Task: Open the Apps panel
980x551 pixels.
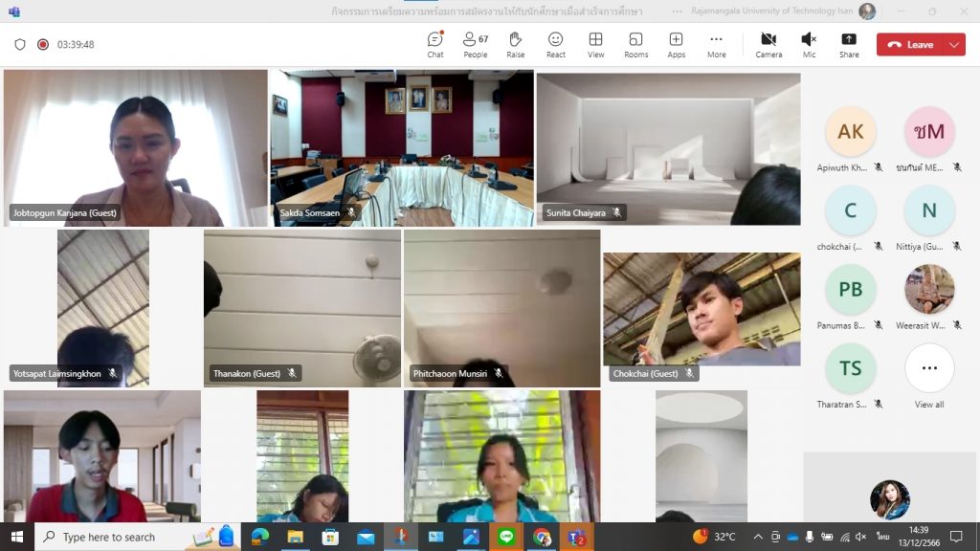Action: point(676,44)
